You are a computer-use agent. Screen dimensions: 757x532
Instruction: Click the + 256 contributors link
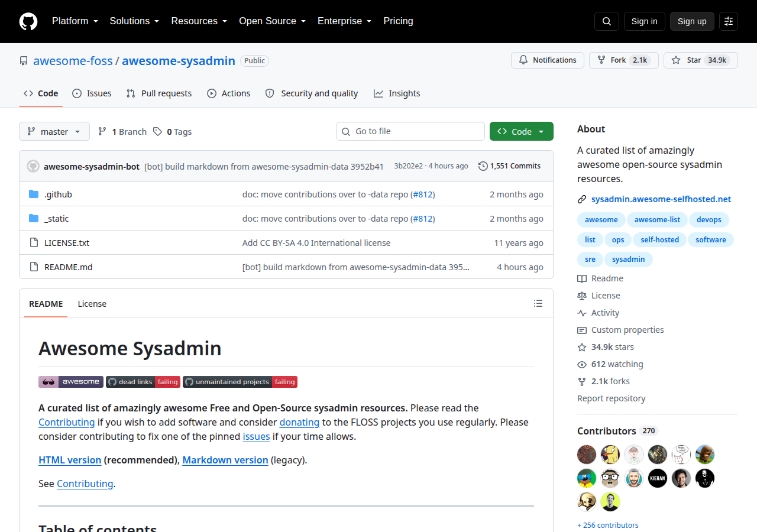(608, 525)
